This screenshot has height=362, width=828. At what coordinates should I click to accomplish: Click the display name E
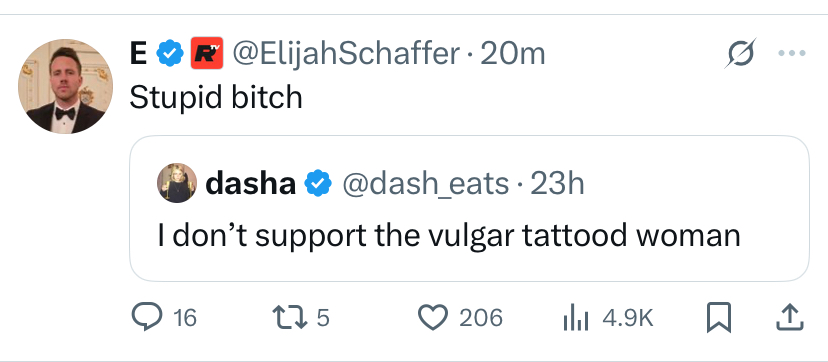click(x=139, y=54)
